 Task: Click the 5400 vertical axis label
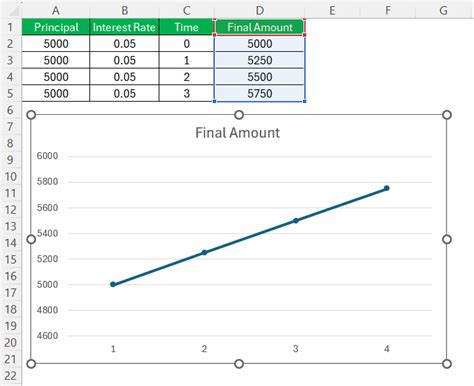(47, 233)
